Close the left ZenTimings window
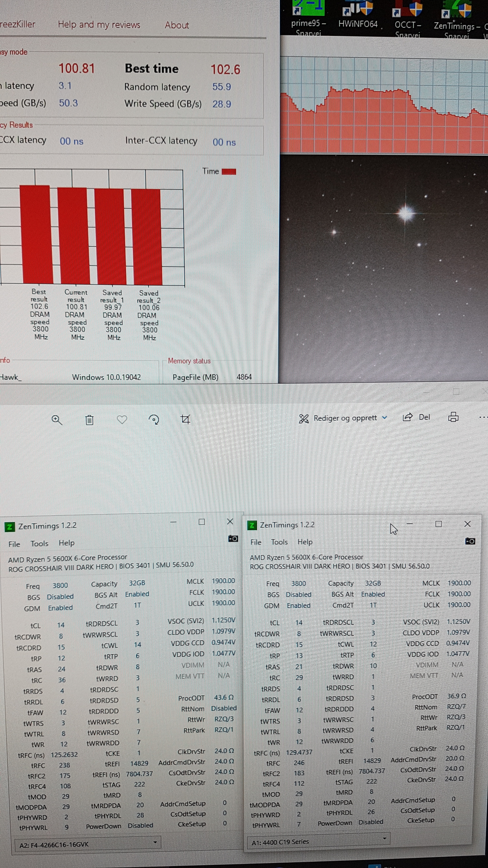This screenshot has height=868, width=488. tap(230, 522)
